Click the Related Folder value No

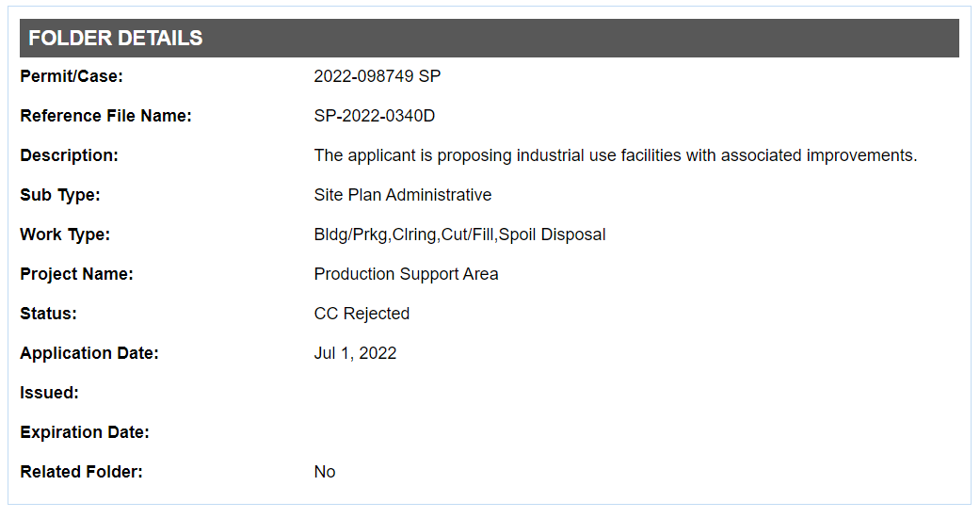tap(325, 472)
